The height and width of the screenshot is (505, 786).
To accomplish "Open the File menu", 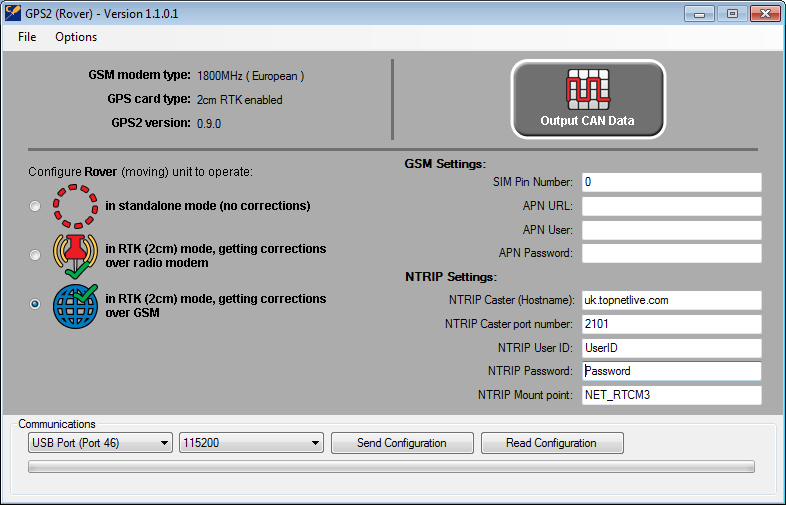I will point(27,37).
